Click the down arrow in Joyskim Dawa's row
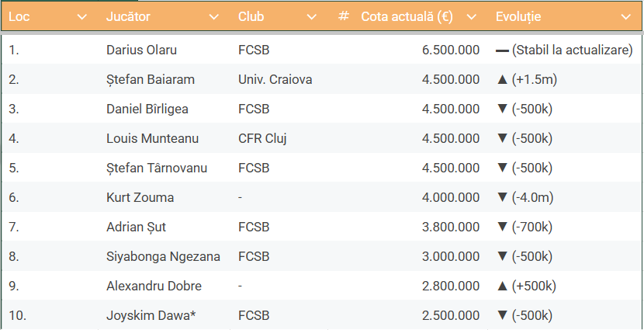The width and height of the screenshot is (644, 330). [x=501, y=315]
